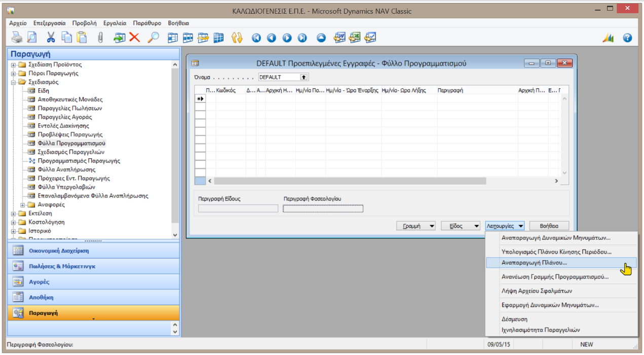
Task: Click the paperclip links icon
Action: (x=100, y=37)
